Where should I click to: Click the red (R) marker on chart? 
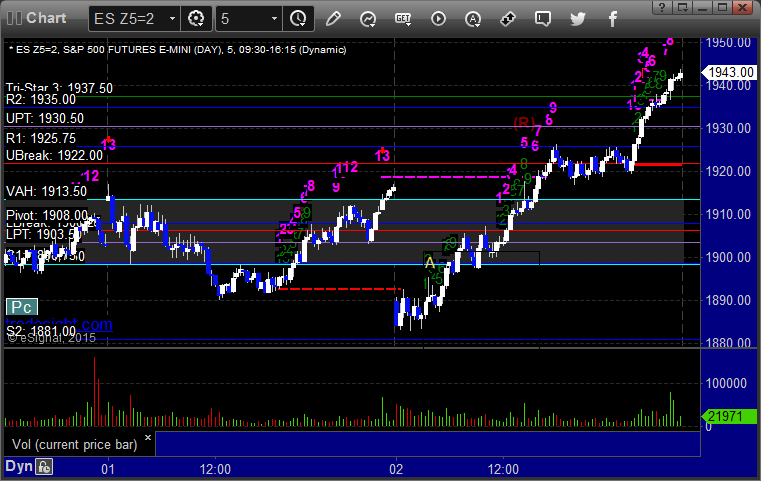coord(524,122)
